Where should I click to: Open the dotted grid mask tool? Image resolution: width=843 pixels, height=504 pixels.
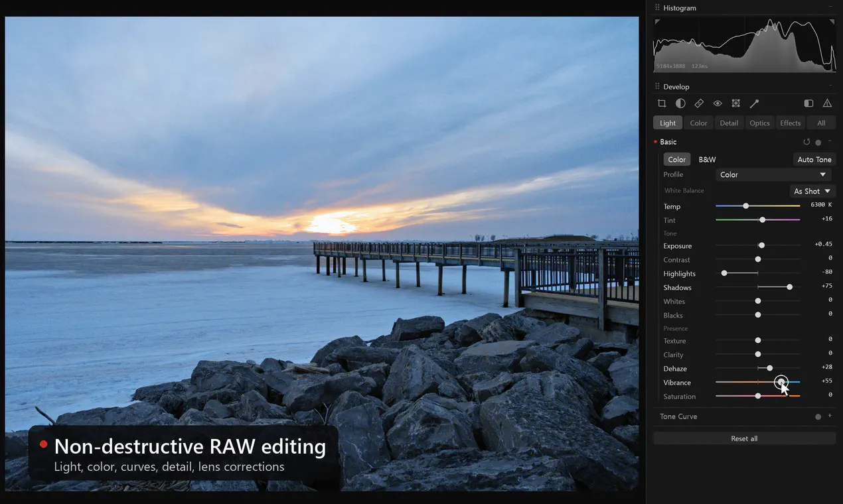735,103
